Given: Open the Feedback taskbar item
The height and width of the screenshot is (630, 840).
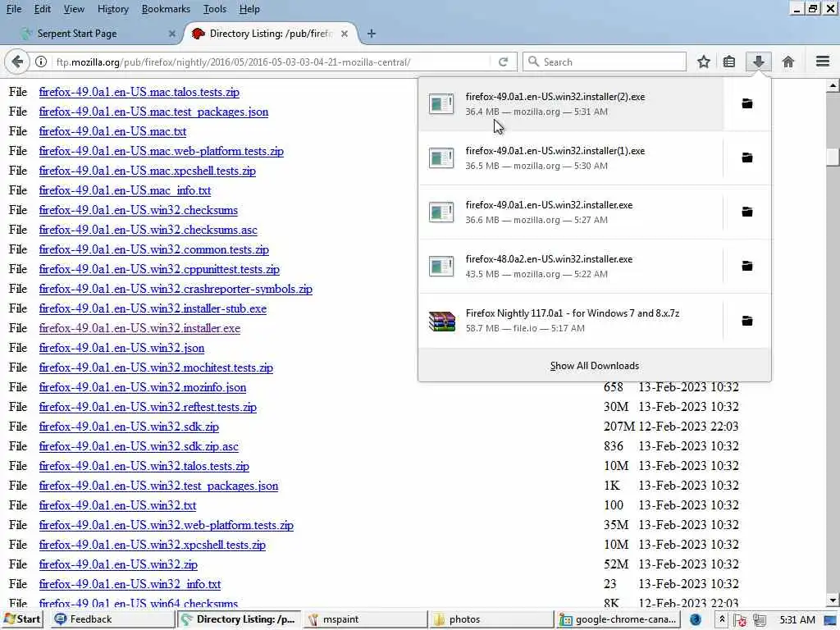Looking at the screenshot, I should [x=112, y=619].
